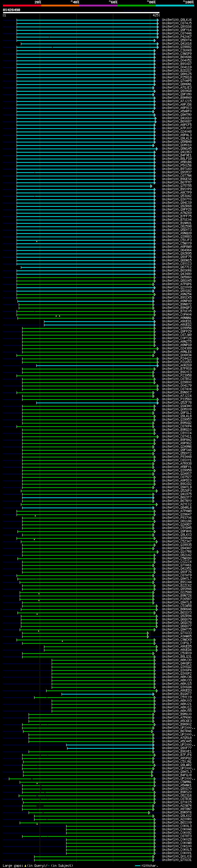Screen dimensions: 197x868
Task: Click the Large gaps legend text
Action: (x=38, y=865)
